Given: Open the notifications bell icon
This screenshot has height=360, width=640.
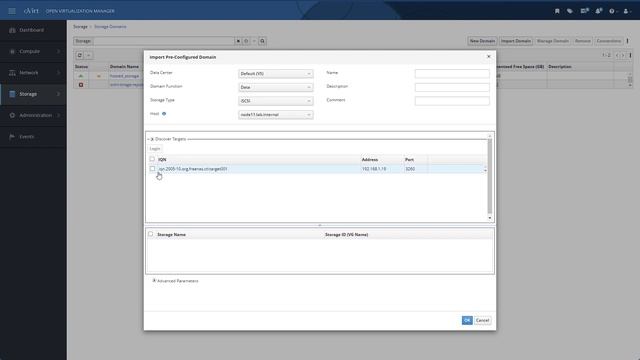Looking at the screenshot, I should click(x=598, y=11).
